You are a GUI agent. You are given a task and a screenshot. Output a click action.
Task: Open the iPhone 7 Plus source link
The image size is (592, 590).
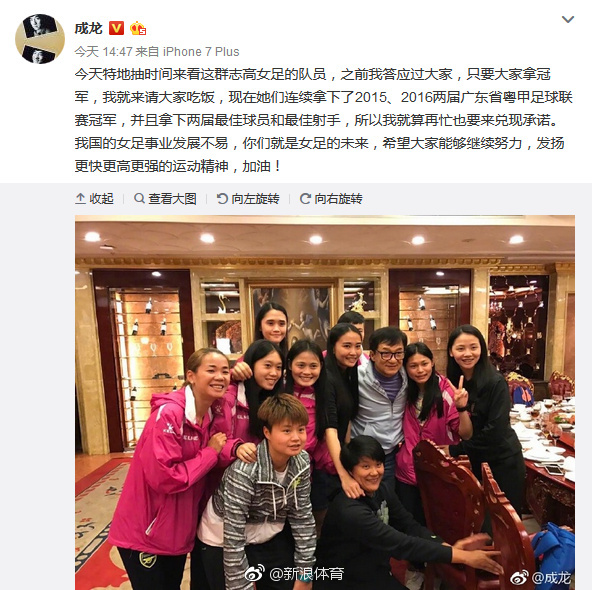pos(201,52)
